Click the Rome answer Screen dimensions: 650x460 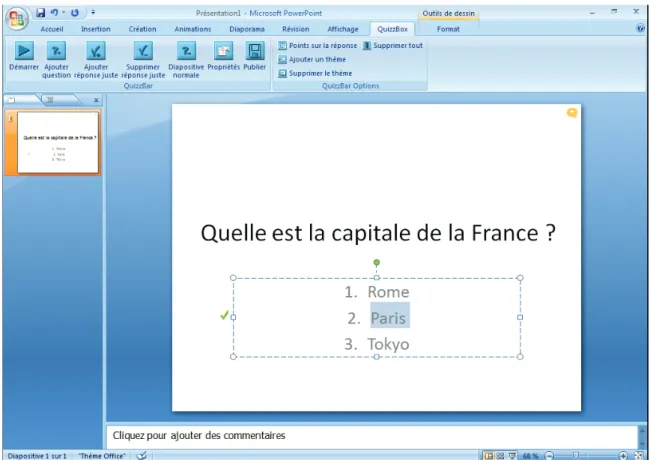pos(388,292)
